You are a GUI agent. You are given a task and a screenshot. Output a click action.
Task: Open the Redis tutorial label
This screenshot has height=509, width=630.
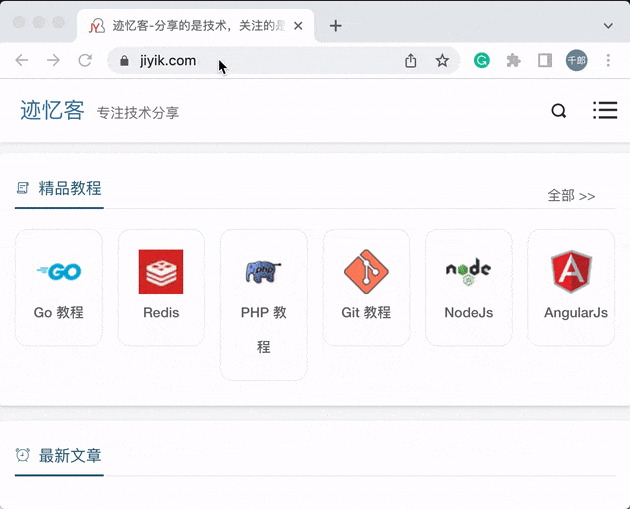point(161,313)
